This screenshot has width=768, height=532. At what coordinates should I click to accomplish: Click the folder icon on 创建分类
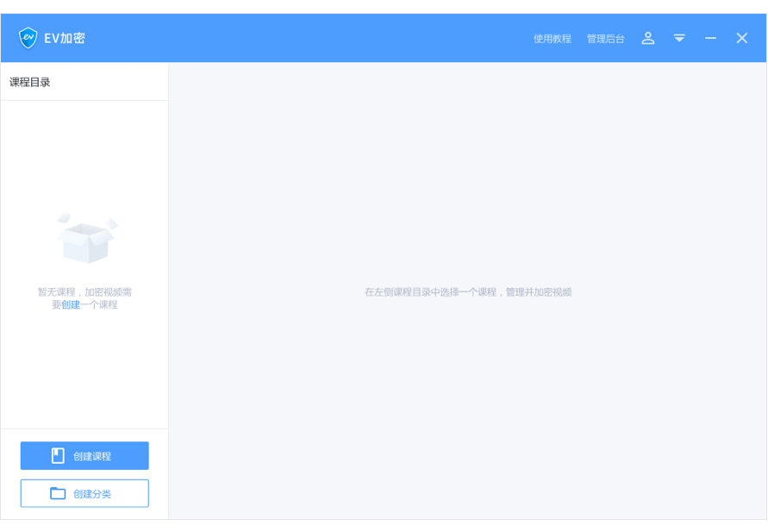pyautogui.click(x=58, y=493)
